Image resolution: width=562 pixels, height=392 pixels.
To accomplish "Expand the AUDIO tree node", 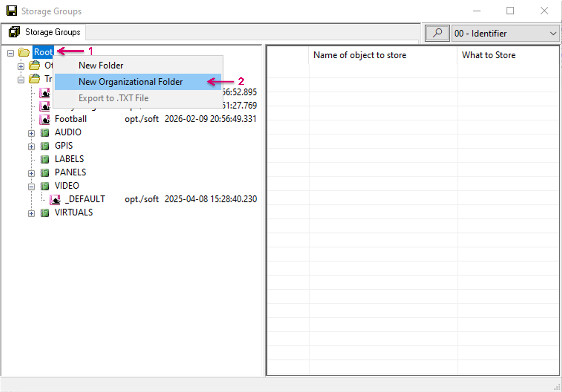I will coord(31,133).
